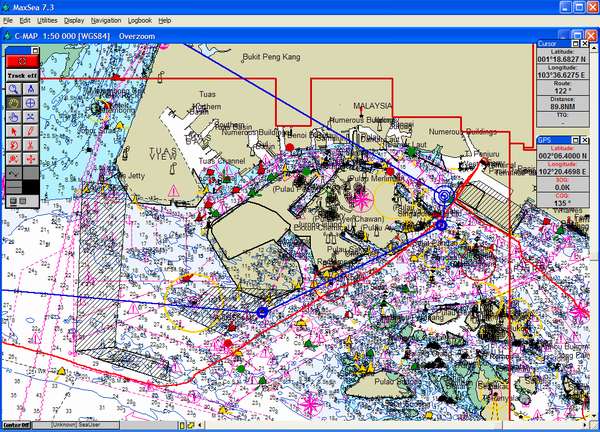Click the Bukit Peng Kang map label
The width and height of the screenshot is (600, 432).
click(272, 57)
